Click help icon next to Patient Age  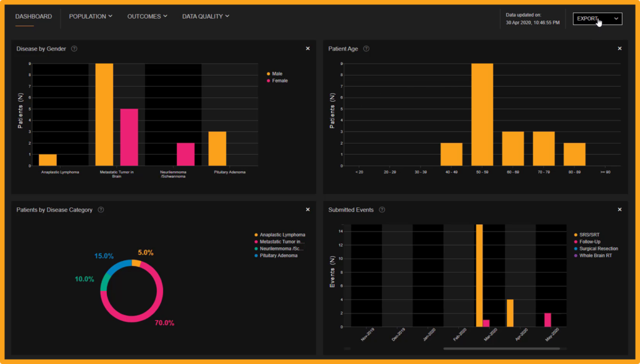366,49
